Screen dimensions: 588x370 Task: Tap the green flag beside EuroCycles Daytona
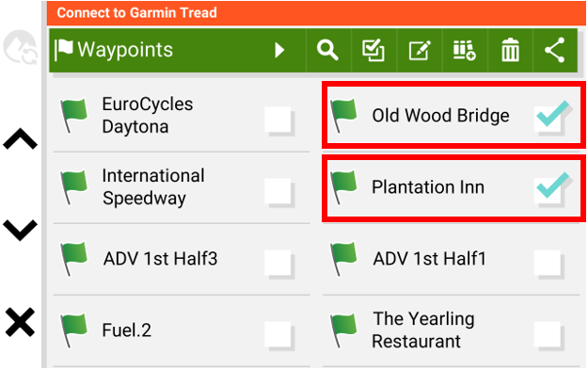point(74,116)
